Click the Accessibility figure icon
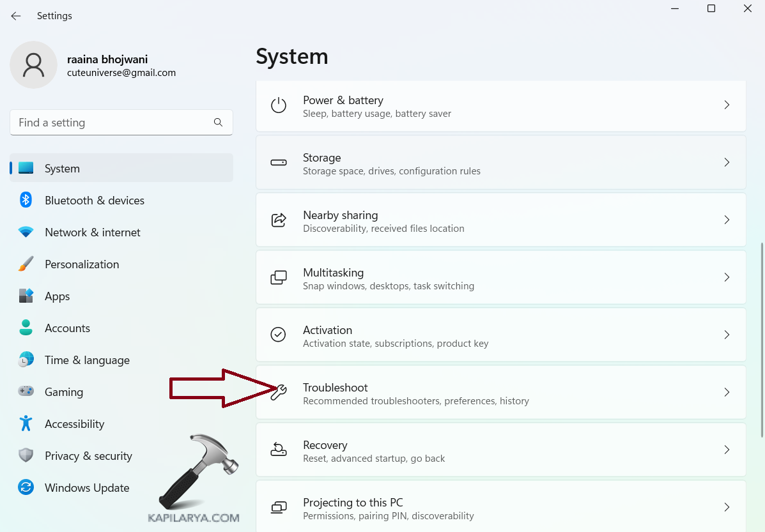This screenshot has width=765, height=532. 26,423
